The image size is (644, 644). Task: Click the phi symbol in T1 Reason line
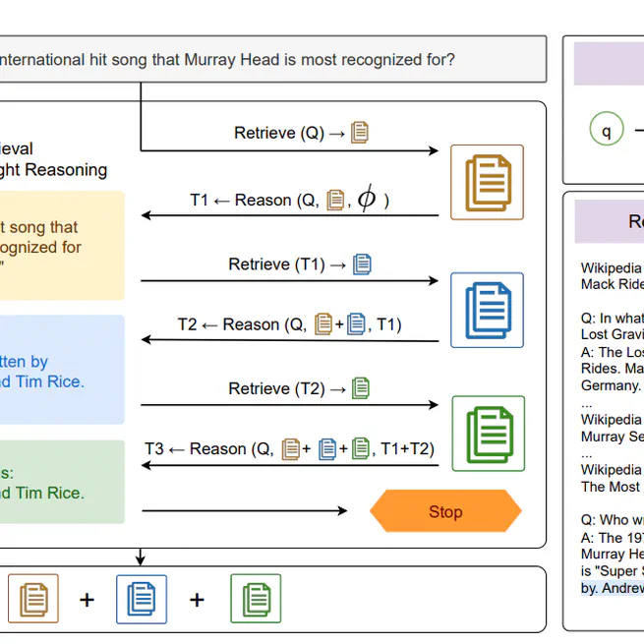(366, 199)
